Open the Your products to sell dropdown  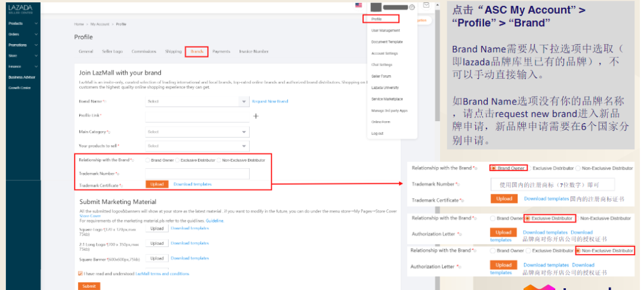pyautogui.click(x=197, y=146)
